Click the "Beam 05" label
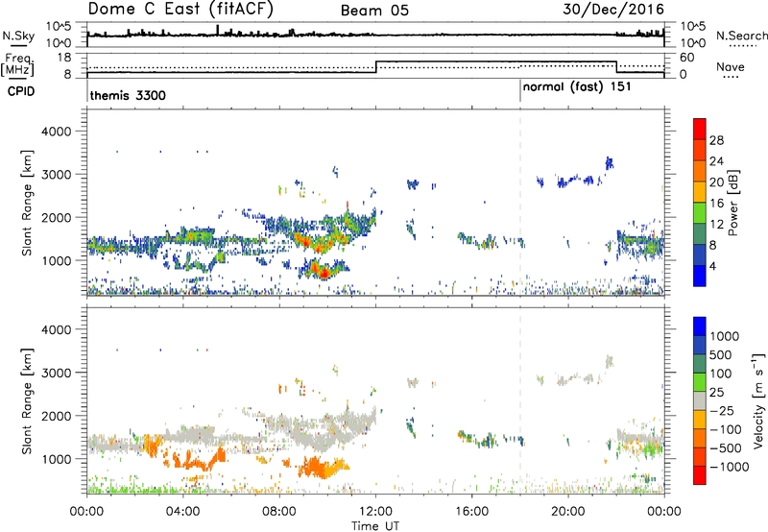The height and width of the screenshot is (532, 768). (x=374, y=11)
